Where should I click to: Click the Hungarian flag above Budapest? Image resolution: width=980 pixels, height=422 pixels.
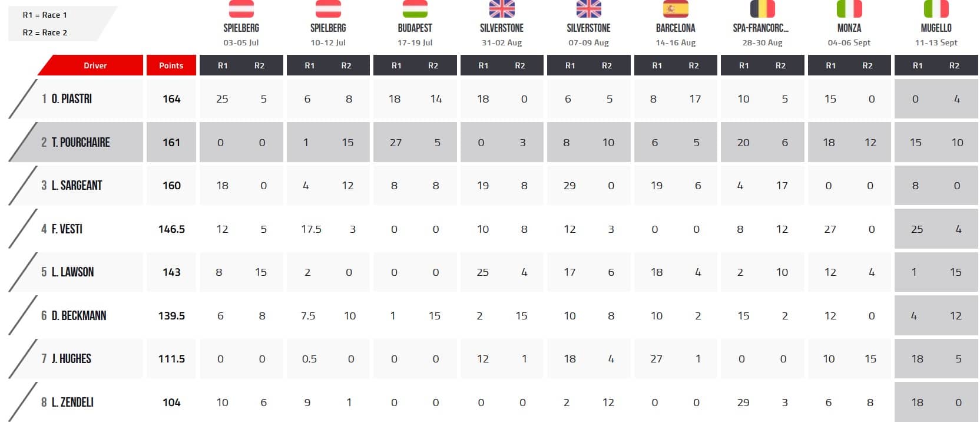(x=415, y=9)
